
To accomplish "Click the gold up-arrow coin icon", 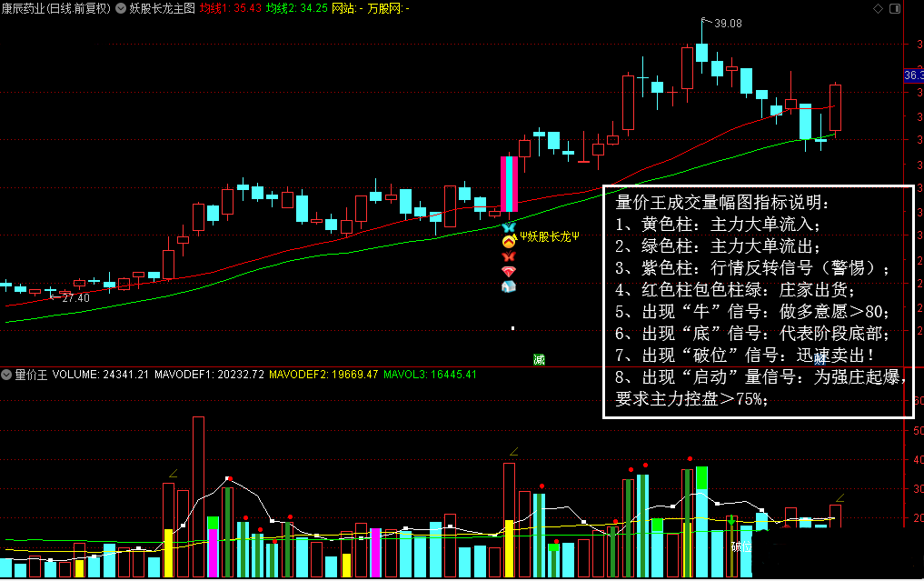I will tap(509, 241).
